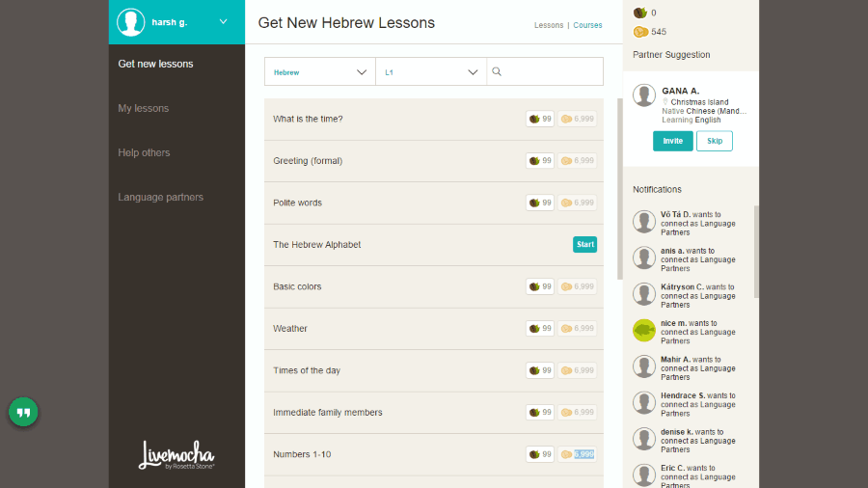
Task: Click nice m. green fish avatar
Action: point(644,331)
